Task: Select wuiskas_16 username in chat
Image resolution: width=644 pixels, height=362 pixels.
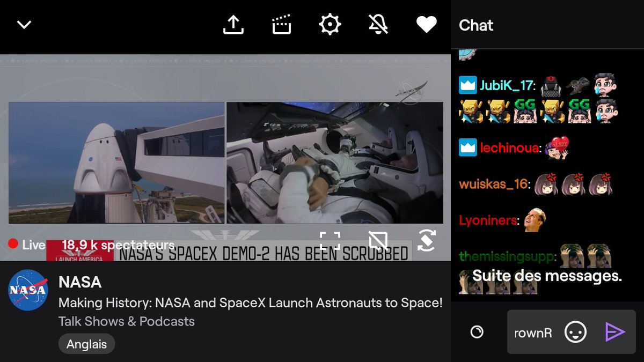Action: tap(493, 184)
